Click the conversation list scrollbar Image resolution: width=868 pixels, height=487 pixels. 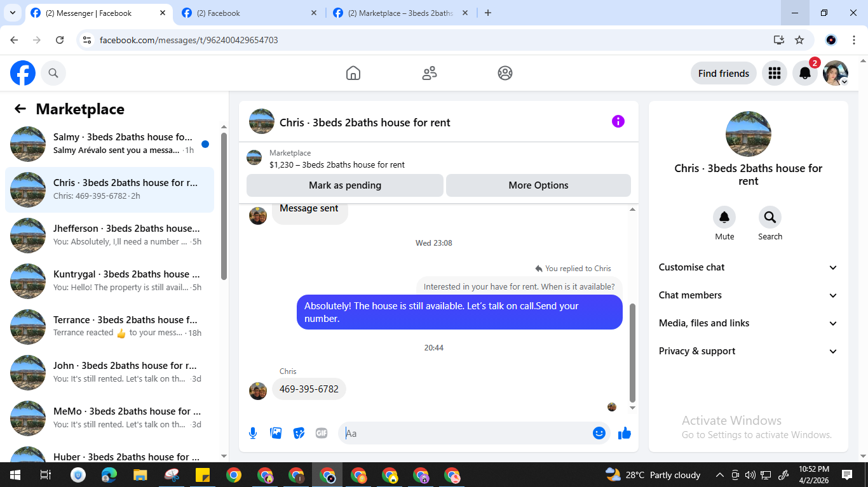click(x=224, y=206)
